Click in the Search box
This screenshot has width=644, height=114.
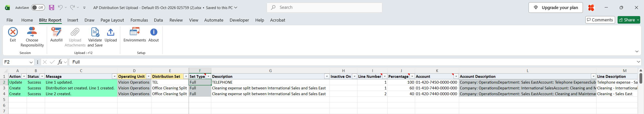[325, 8]
